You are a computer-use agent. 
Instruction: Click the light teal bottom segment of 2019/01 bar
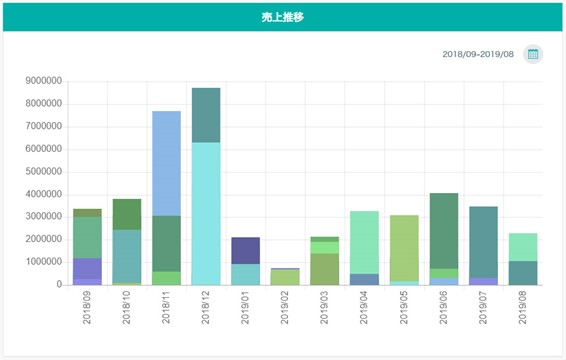tap(245, 274)
